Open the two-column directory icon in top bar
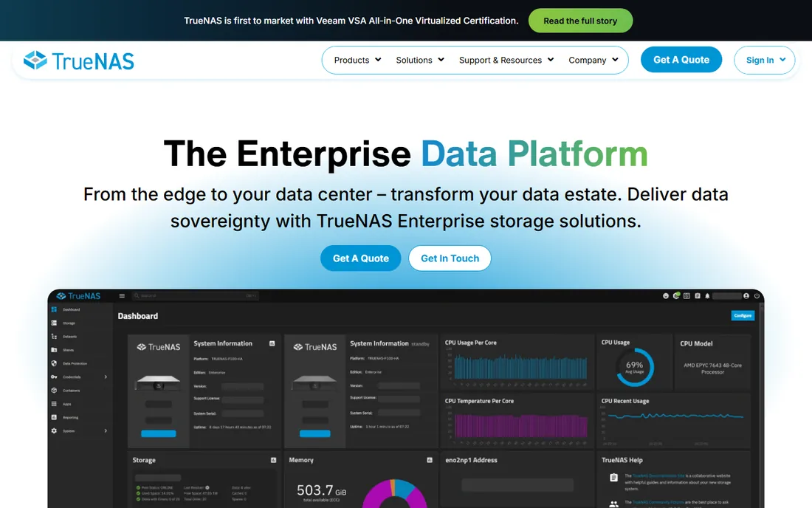The image size is (812, 508). 687,295
